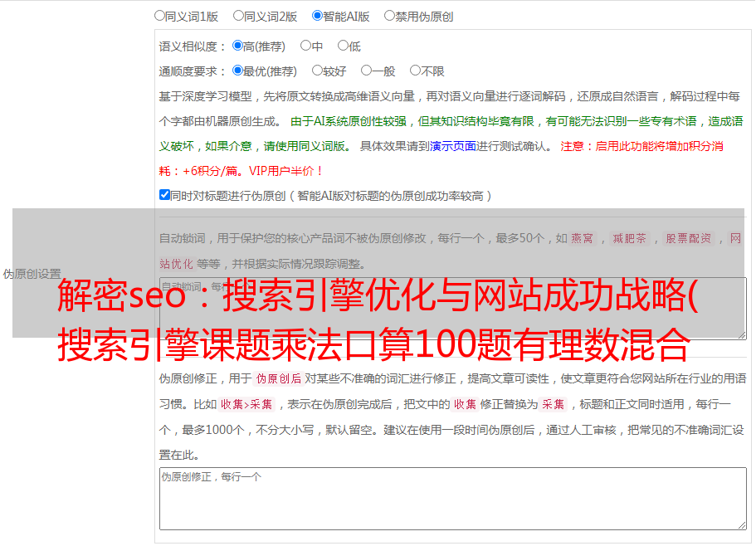
Task: Click the 自动锁词 textarea
Action: (x=453, y=309)
